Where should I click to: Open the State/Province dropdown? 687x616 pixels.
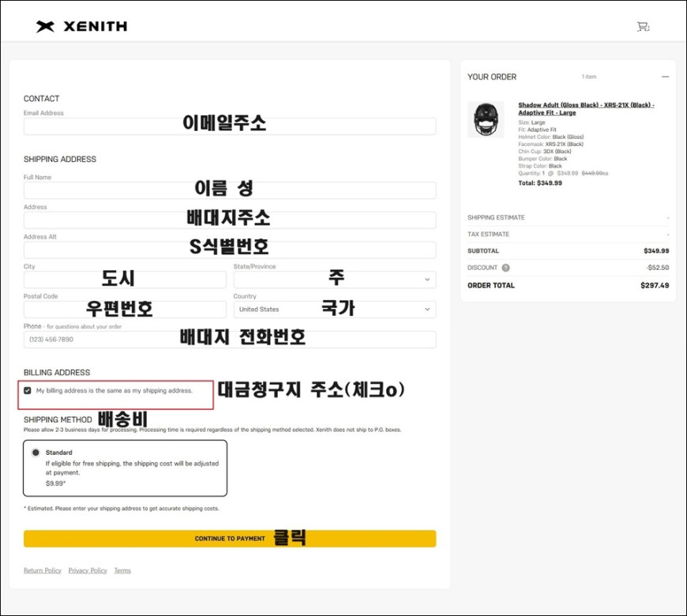[x=335, y=280]
